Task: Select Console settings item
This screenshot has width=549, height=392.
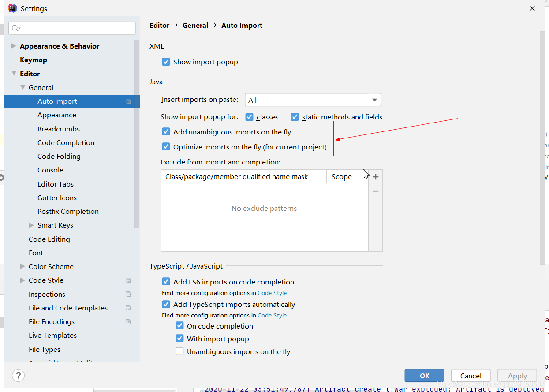Action: (x=51, y=170)
